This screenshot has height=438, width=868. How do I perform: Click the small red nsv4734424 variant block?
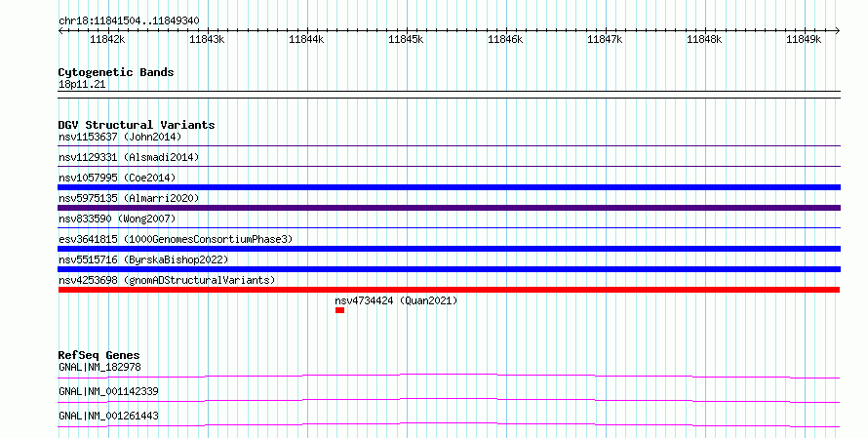[x=340, y=310]
